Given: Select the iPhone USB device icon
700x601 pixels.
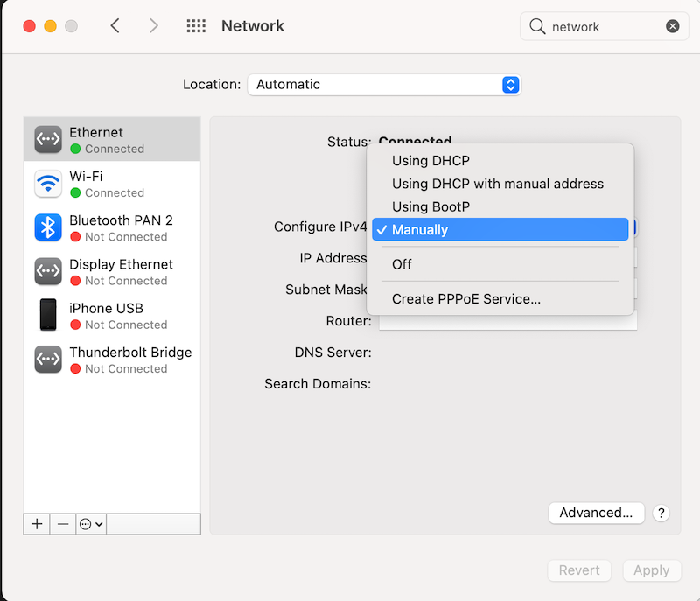Looking at the screenshot, I should [x=48, y=315].
